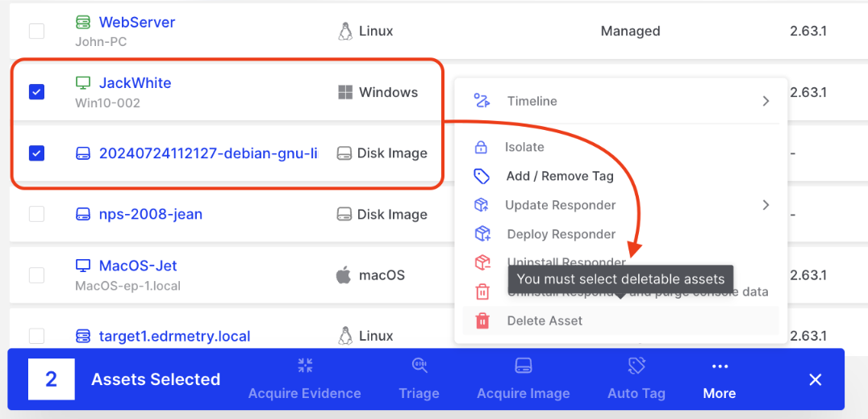868x419 pixels.
Task: Uncheck the JackWhite asset checkbox
Action: 36,92
